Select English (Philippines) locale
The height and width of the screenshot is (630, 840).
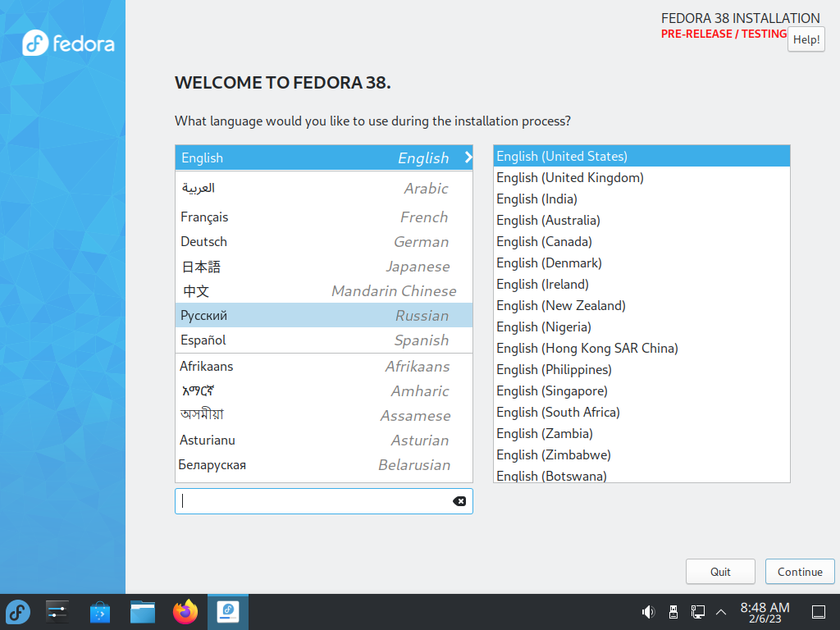point(641,370)
